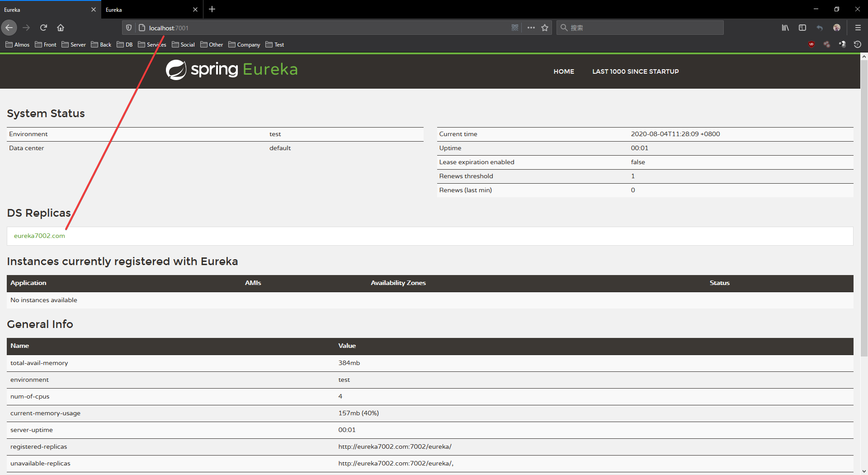
Task: Open the Library icon in toolbar
Action: click(785, 28)
